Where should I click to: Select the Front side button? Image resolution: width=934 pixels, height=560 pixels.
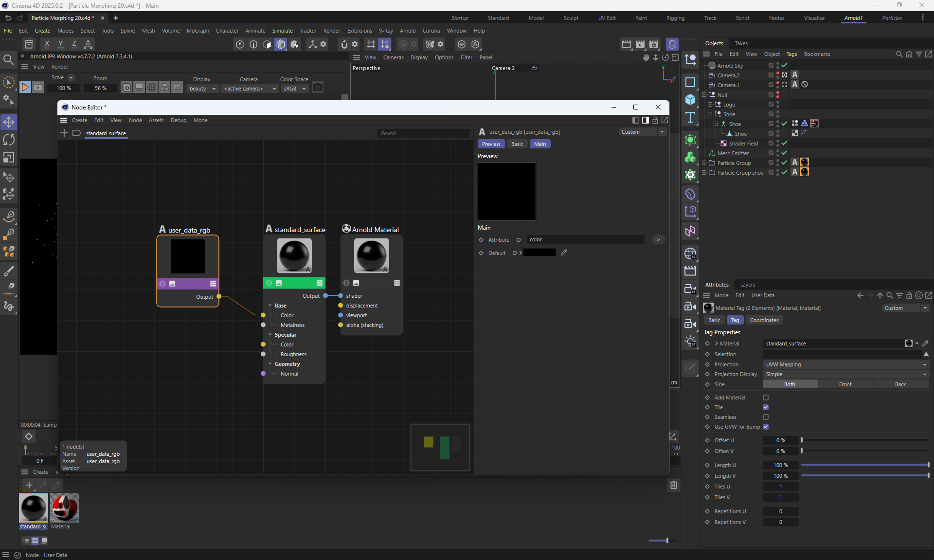click(845, 384)
